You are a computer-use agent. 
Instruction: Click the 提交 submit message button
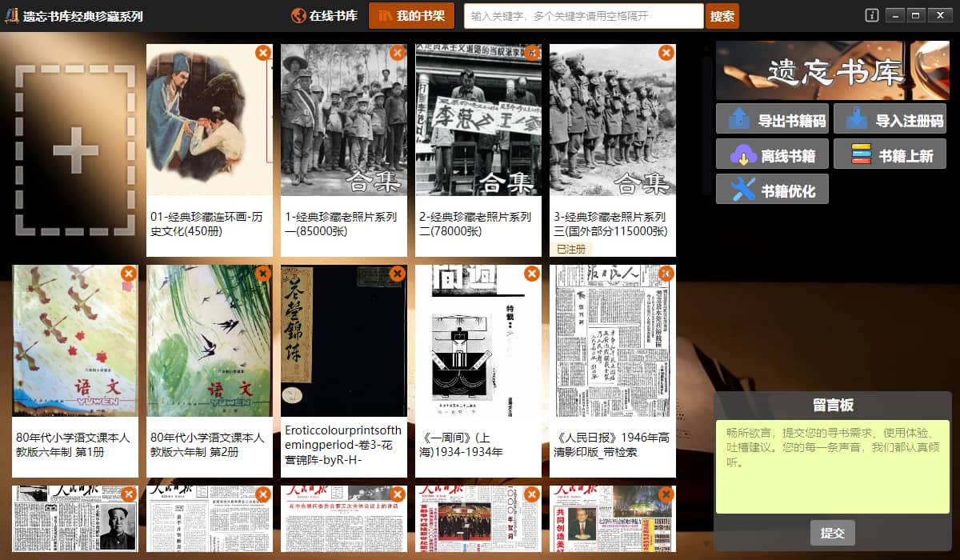(x=832, y=533)
